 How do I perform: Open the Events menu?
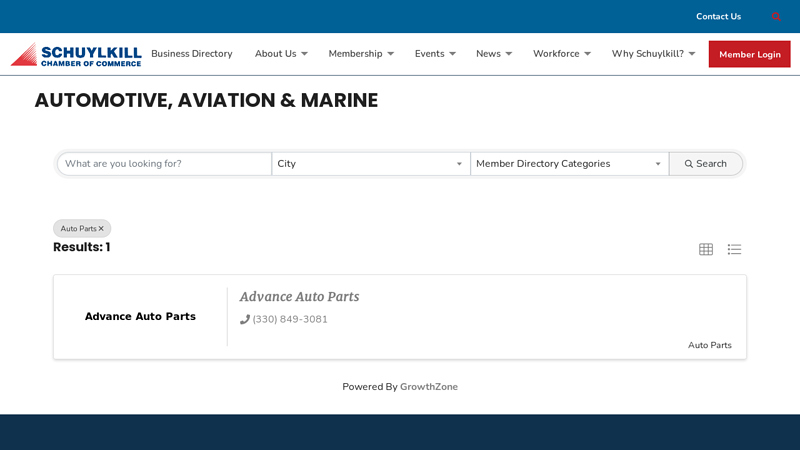[435, 54]
